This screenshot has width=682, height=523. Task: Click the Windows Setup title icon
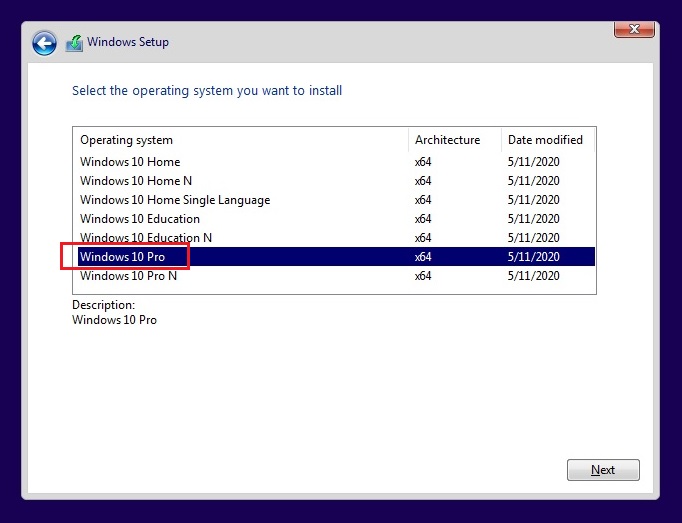74,43
